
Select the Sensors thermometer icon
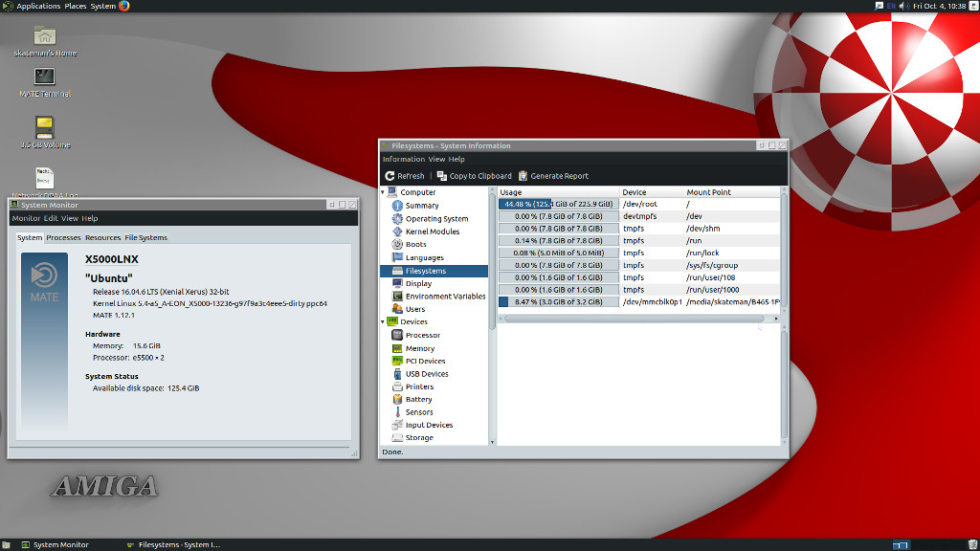click(397, 411)
